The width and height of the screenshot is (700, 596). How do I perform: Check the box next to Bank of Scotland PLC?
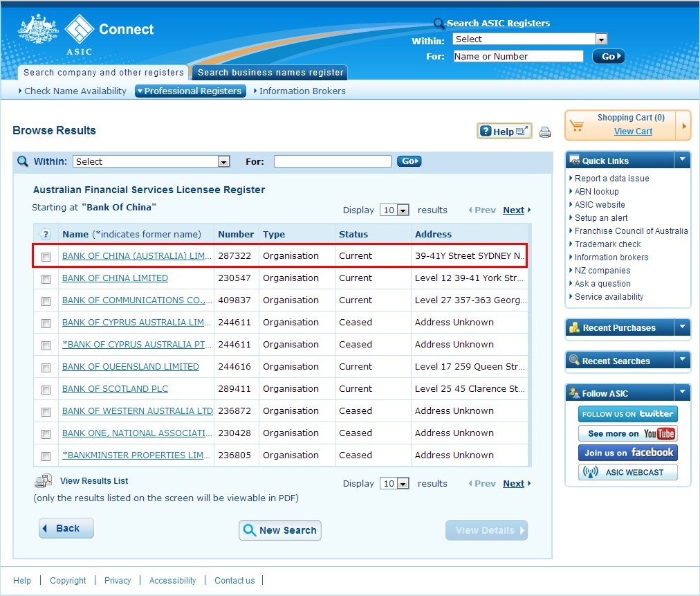pos(46,390)
